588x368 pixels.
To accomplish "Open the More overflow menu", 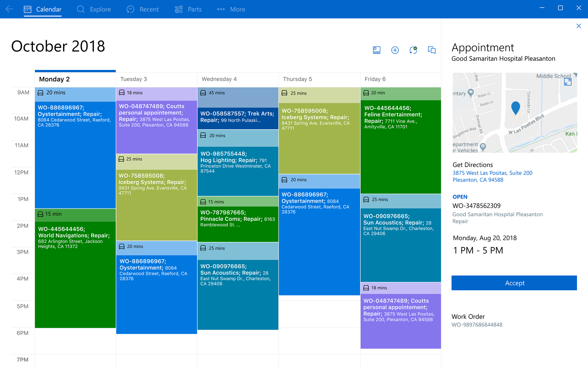I will point(231,9).
